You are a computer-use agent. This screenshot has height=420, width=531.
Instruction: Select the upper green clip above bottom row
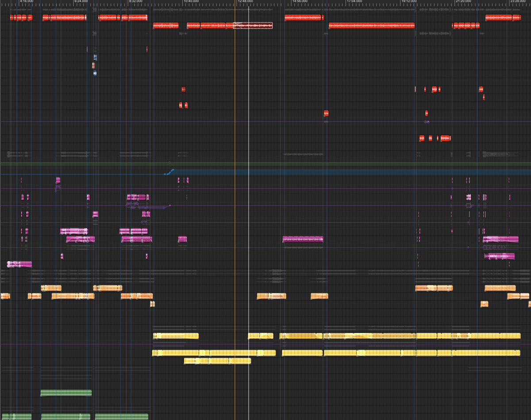pos(66,393)
